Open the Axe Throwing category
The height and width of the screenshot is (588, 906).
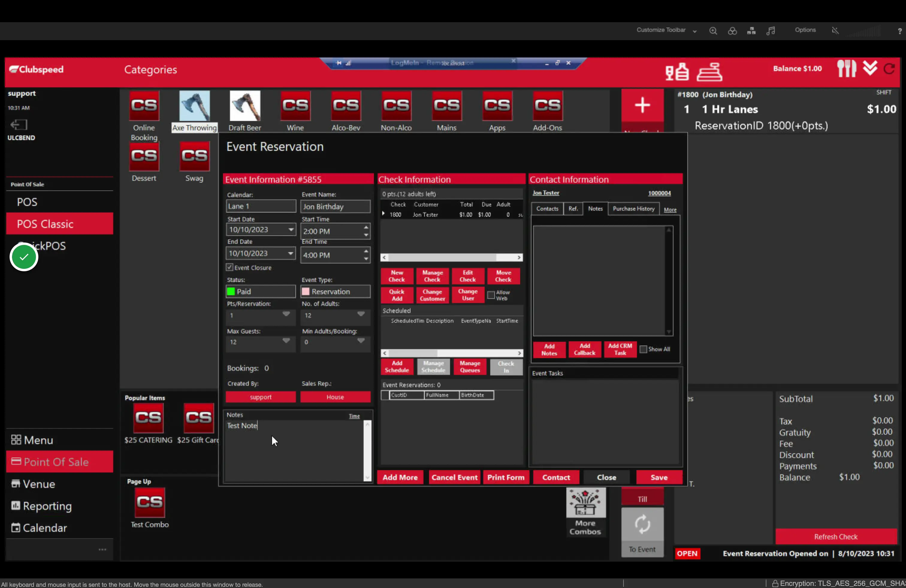(x=194, y=111)
